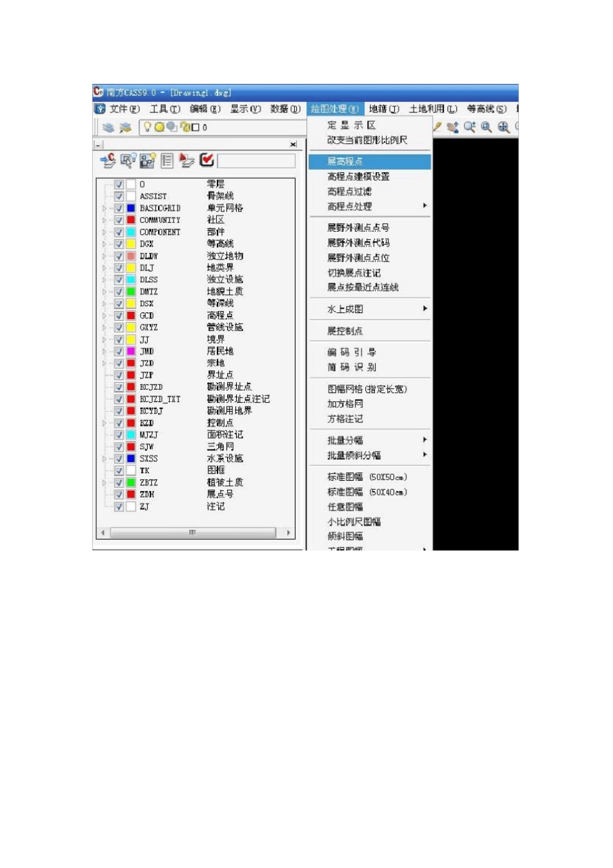
Task: Click cyan color swatch of MJZJ layer
Action: [131, 435]
